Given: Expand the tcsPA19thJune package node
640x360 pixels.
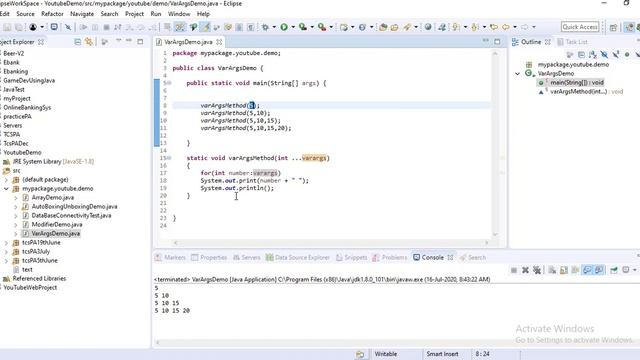Looking at the screenshot, I should (x=6, y=242).
